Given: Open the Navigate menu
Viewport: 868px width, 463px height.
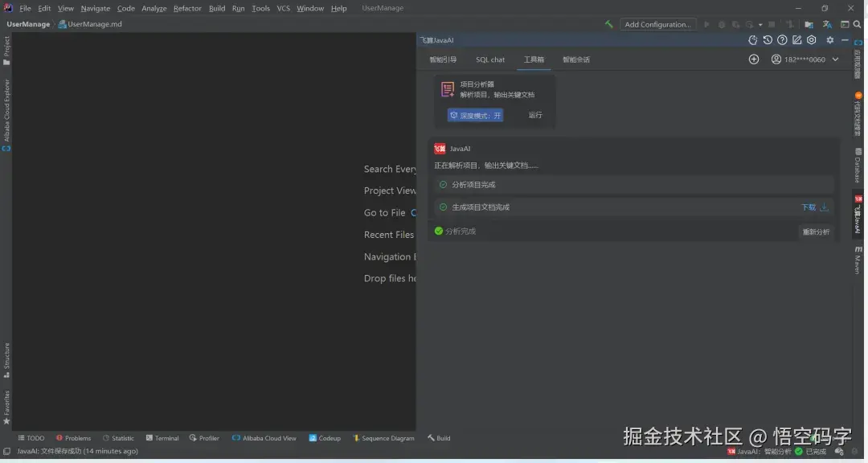Looking at the screenshot, I should (95, 8).
